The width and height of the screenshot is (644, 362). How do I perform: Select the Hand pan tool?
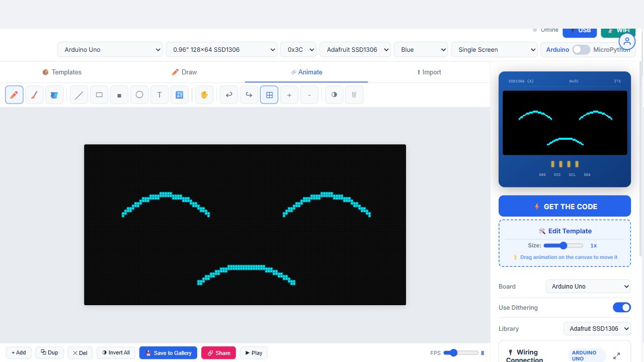click(x=204, y=95)
